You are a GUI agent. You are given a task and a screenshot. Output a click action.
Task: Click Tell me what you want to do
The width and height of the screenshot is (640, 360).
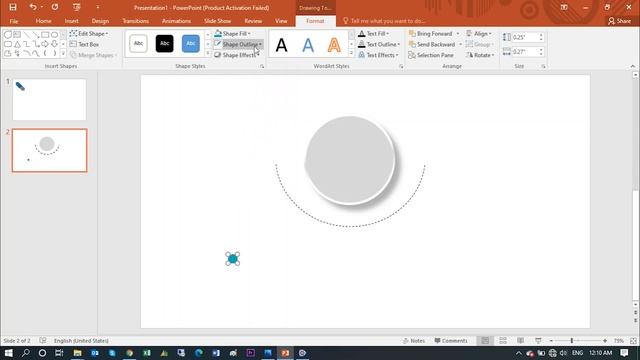tap(384, 21)
